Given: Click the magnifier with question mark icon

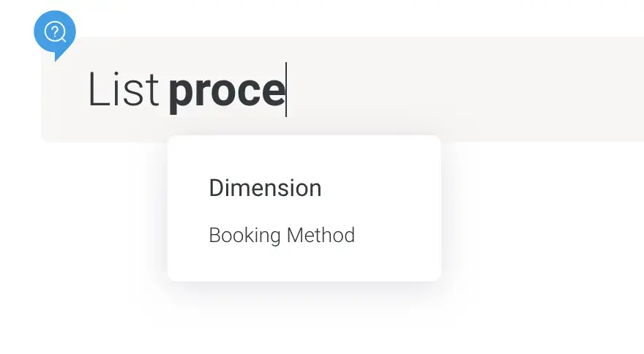Looking at the screenshot, I should click(x=55, y=33).
